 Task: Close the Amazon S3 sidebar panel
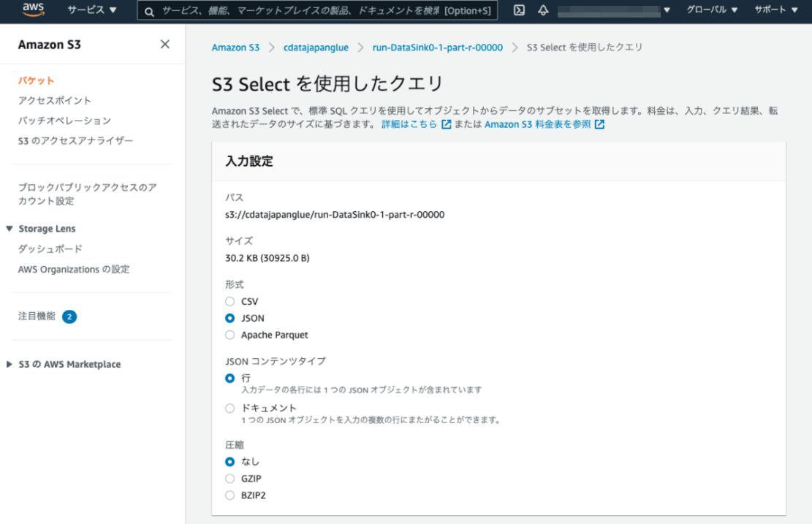coord(164,45)
